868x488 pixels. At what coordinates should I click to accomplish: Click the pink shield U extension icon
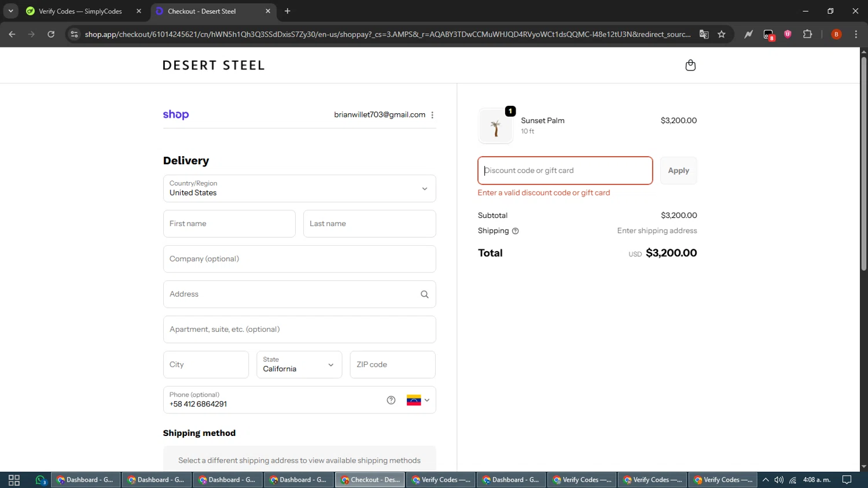click(x=788, y=34)
